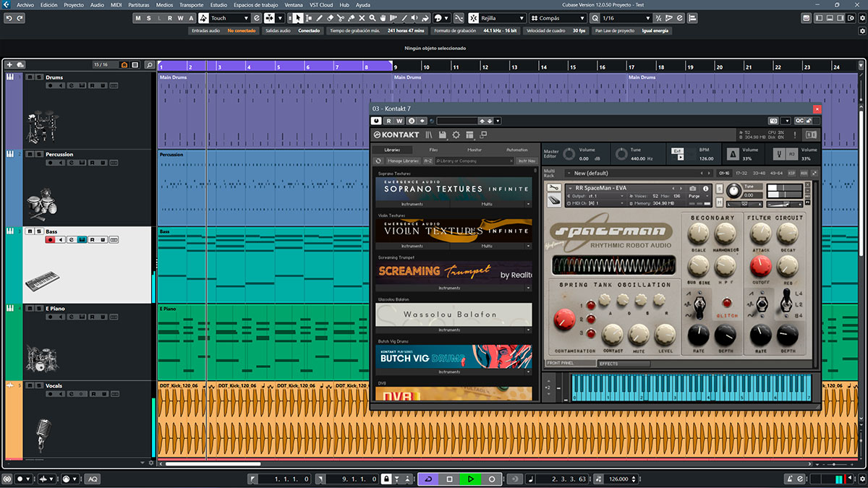This screenshot has height=488, width=868.
Task: Click the Kontakt Master Volume knob
Action: pos(569,154)
